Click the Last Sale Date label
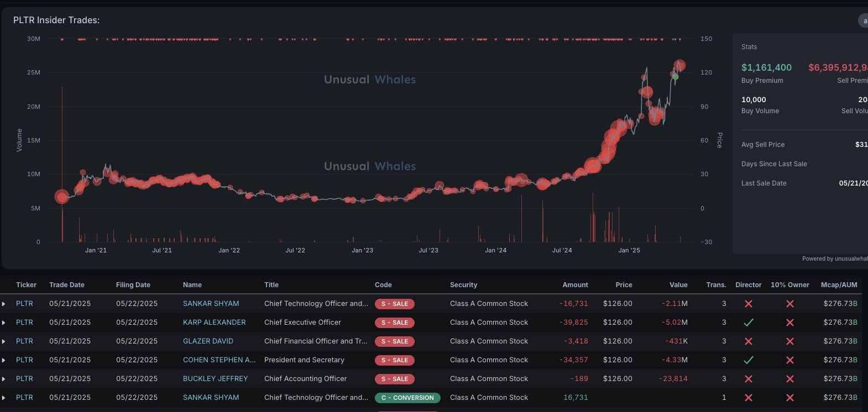This screenshot has height=412, width=868. click(764, 183)
